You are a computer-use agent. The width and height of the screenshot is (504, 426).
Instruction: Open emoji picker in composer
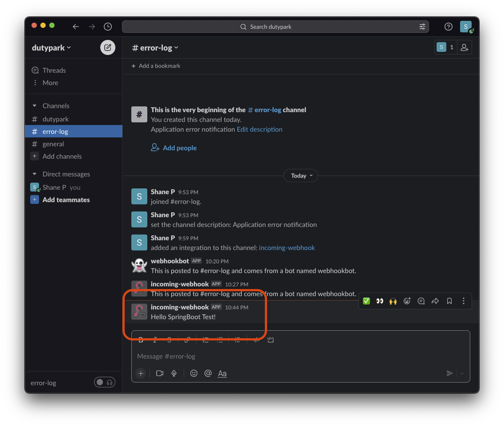tap(194, 373)
